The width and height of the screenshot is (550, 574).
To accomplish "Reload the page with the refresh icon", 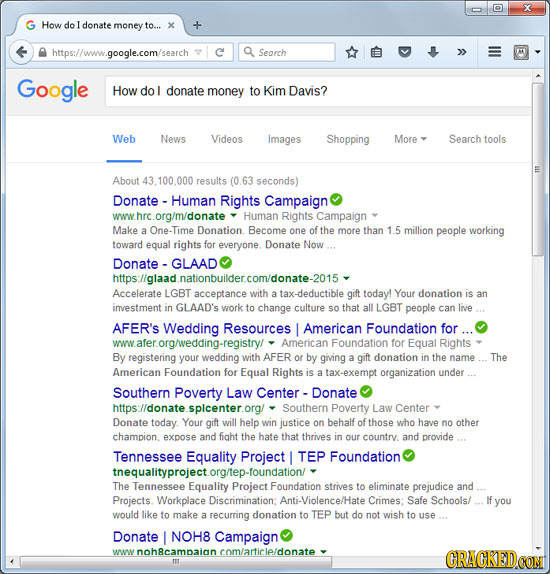I will 220,53.
